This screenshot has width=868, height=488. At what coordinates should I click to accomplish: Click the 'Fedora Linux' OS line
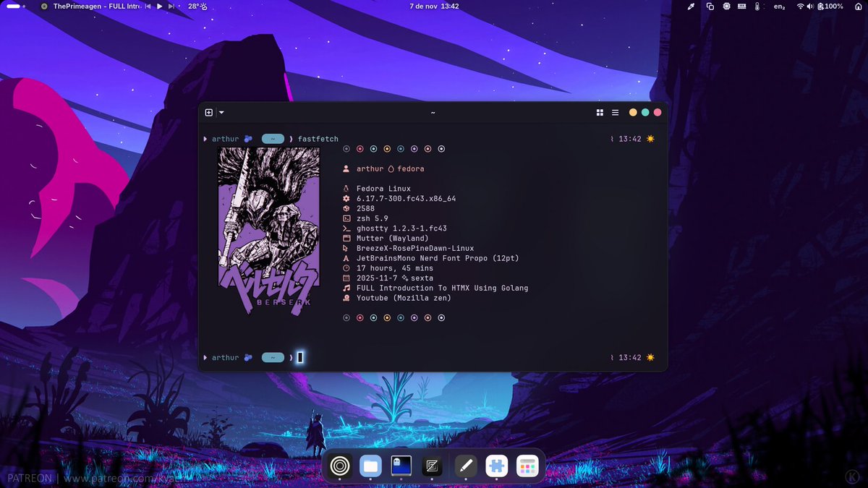383,189
